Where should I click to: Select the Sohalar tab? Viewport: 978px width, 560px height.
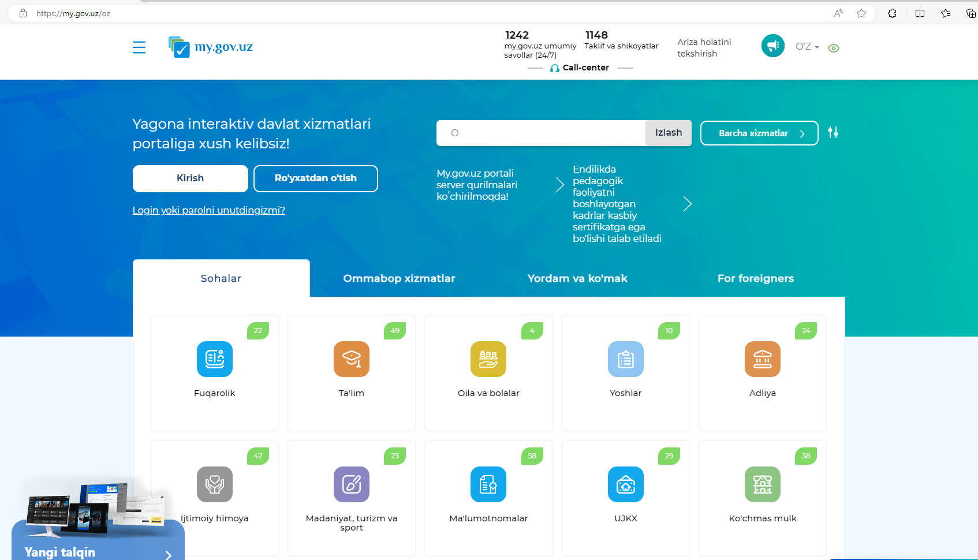pyautogui.click(x=221, y=278)
